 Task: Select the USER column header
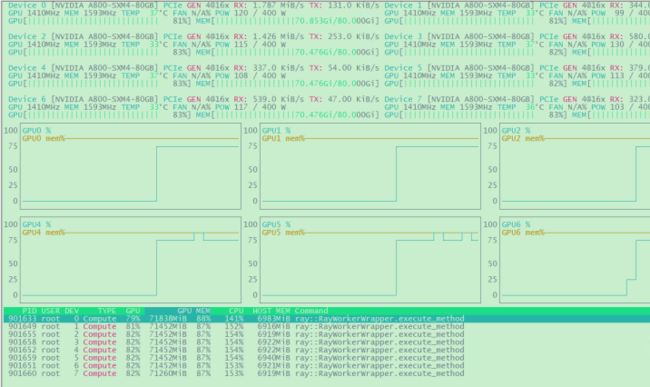click(x=51, y=311)
